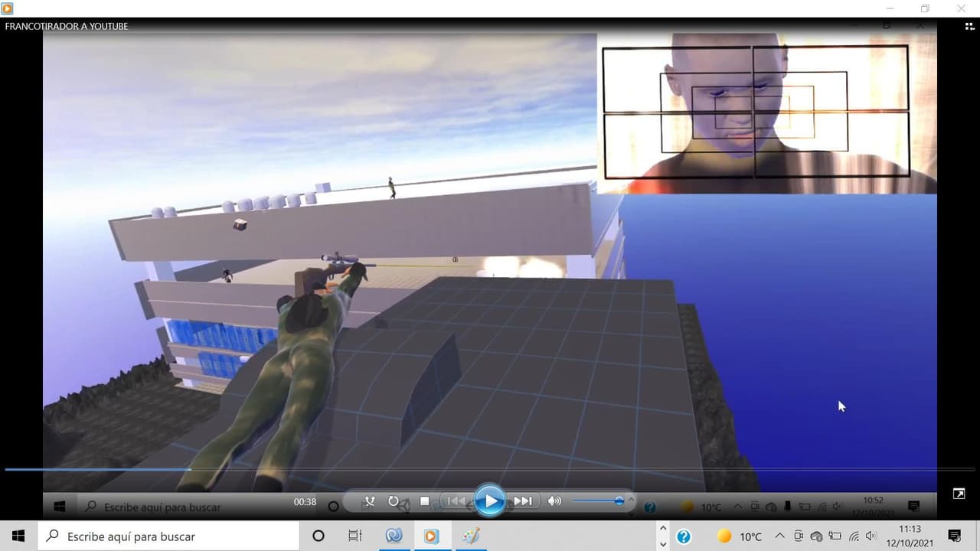980x551 pixels.
Task: Open the full screen view button
Action: (x=959, y=494)
